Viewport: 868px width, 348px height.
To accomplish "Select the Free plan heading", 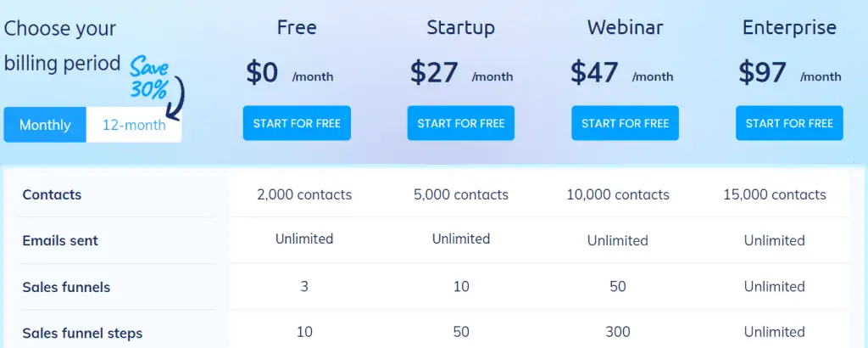I will 297,28.
